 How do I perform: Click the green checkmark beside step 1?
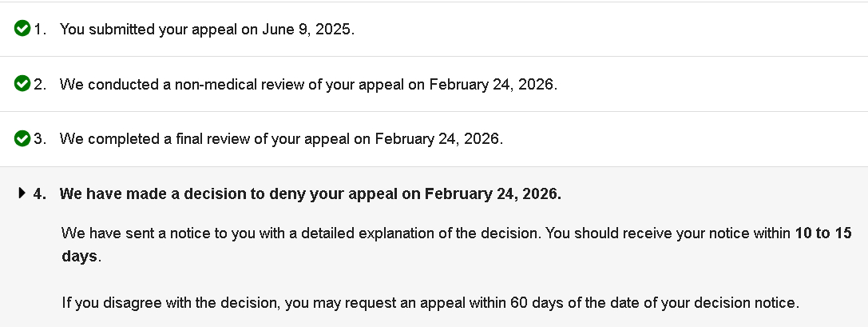coord(22,30)
